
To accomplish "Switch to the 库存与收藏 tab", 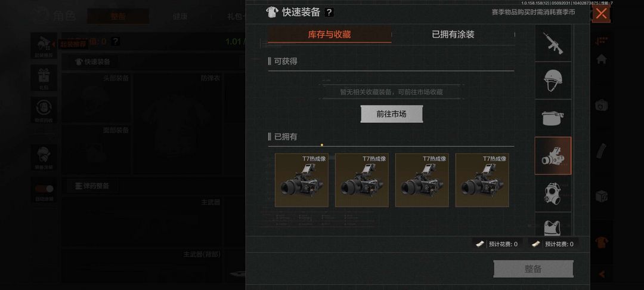I will [329, 35].
